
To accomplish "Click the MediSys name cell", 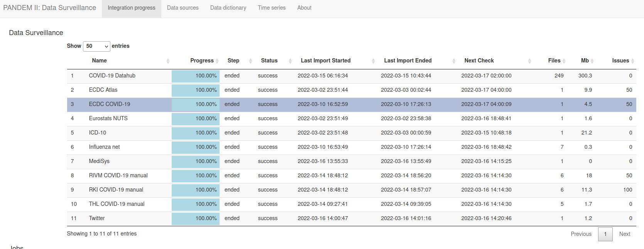I will click(99, 161).
